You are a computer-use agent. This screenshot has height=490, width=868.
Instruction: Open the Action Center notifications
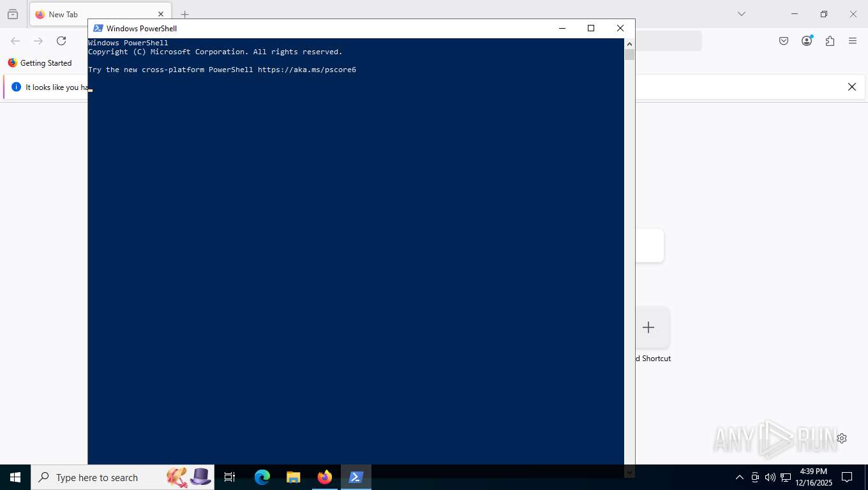848,477
